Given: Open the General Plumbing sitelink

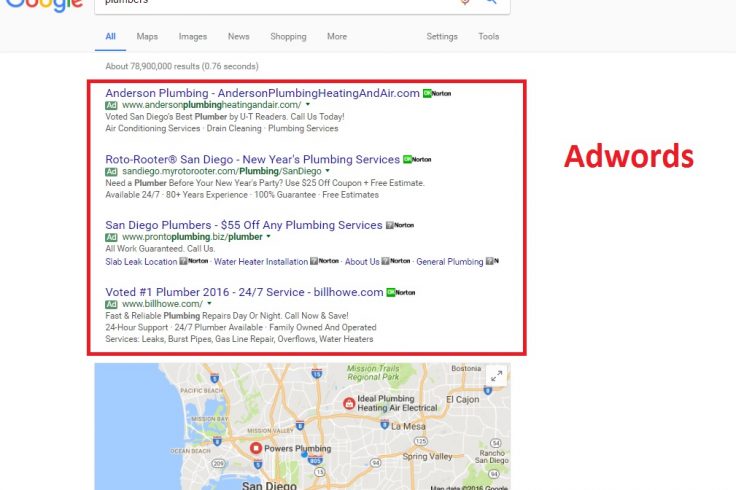Looking at the screenshot, I should pos(450,262).
